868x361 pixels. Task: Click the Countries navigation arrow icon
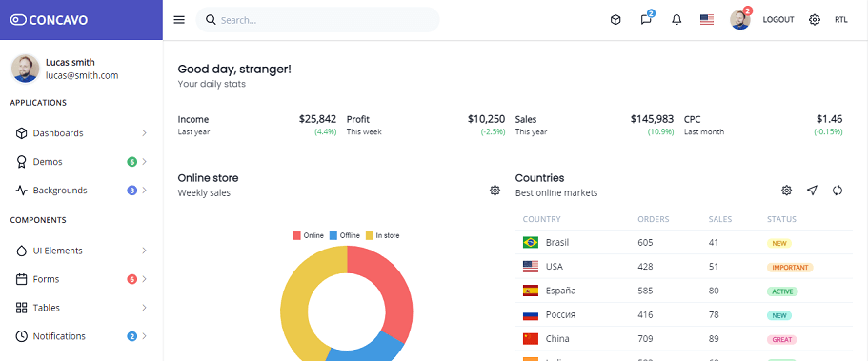[x=812, y=191]
